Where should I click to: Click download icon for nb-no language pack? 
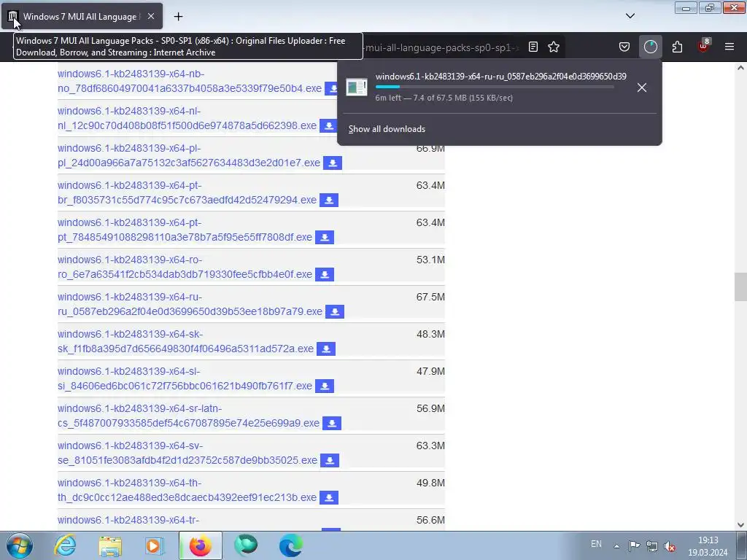[332, 88]
